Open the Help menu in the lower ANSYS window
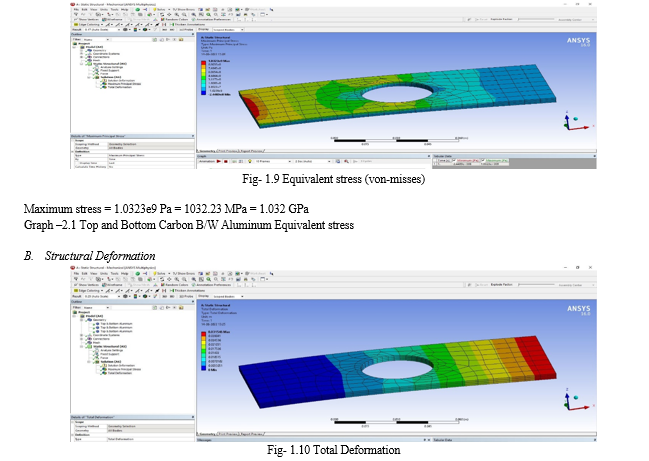This screenshot has width=649, height=461. pyautogui.click(x=125, y=274)
